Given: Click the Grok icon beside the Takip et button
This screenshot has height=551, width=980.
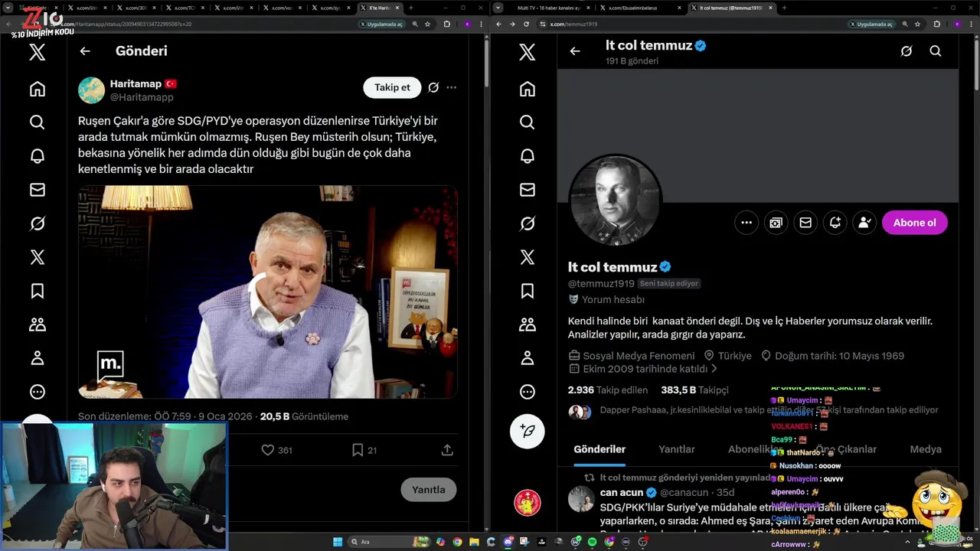Looking at the screenshot, I should [433, 87].
